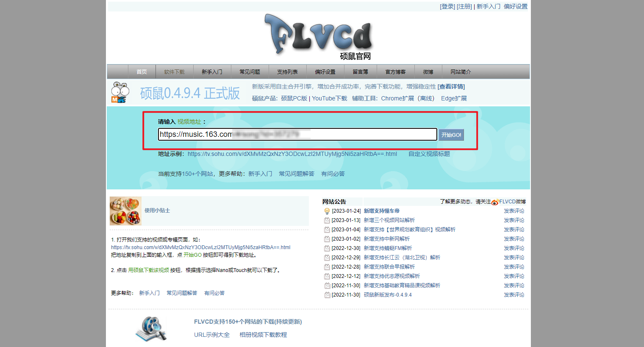The height and width of the screenshot is (347, 644).
Task: Click 硕鼠PC版 product link
Action: 294,98
